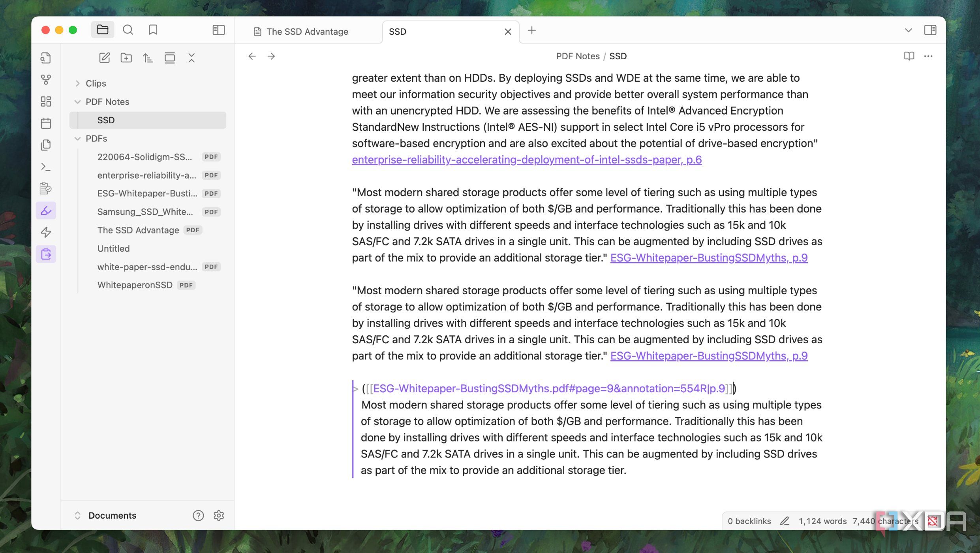Image resolution: width=980 pixels, height=553 pixels.
Task: Open the first ESG-Whitepaper-BustingSSDMyths p.9 link
Action: [709, 258]
